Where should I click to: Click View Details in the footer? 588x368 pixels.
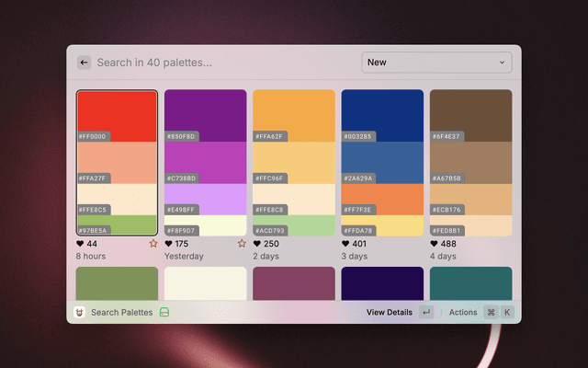389,312
